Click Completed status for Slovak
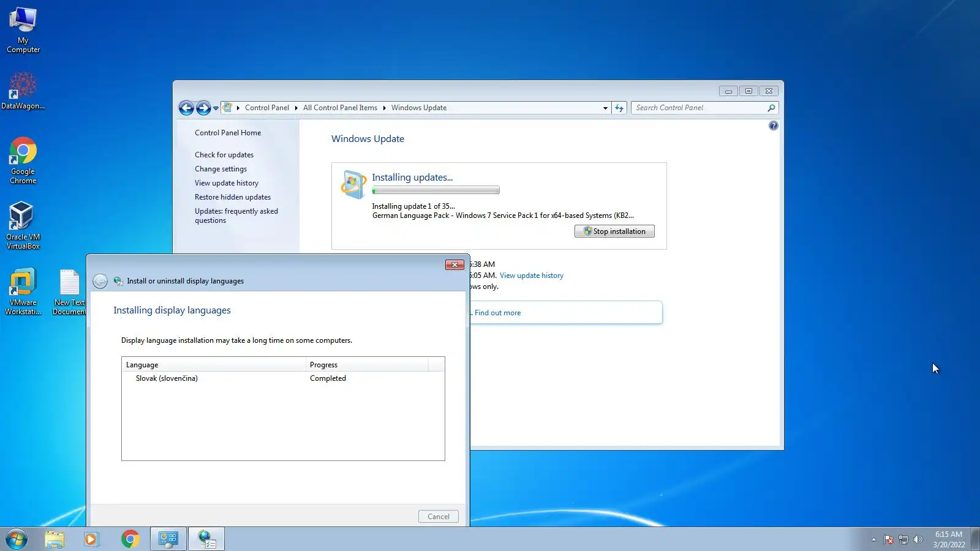This screenshot has height=551, width=980. click(x=328, y=378)
